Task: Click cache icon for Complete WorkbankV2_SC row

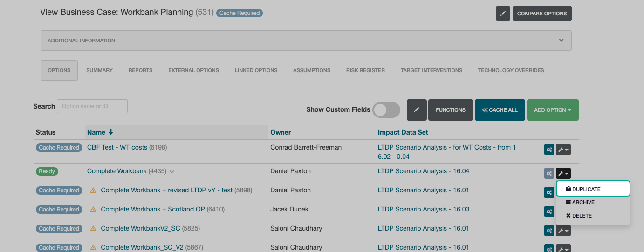Action: pos(549,231)
